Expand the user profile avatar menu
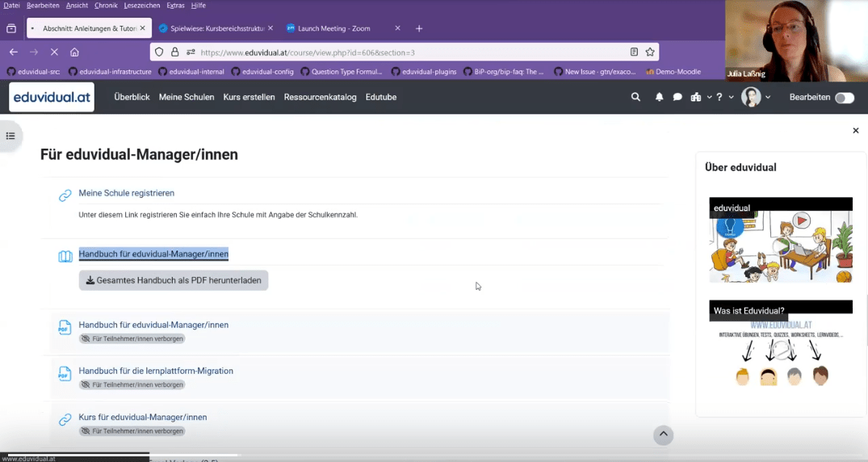The width and height of the screenshot is (868, 462). (756, 97)
